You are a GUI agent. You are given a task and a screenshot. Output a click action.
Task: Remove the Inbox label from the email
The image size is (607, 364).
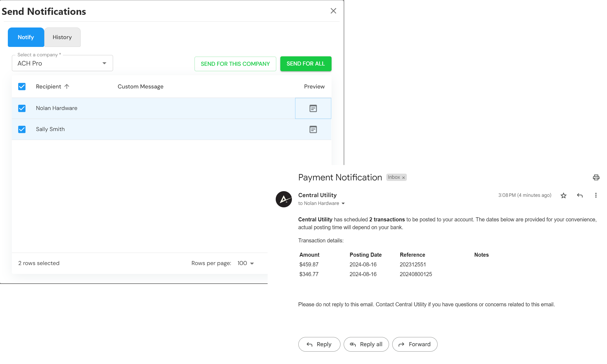click(404, 178)
